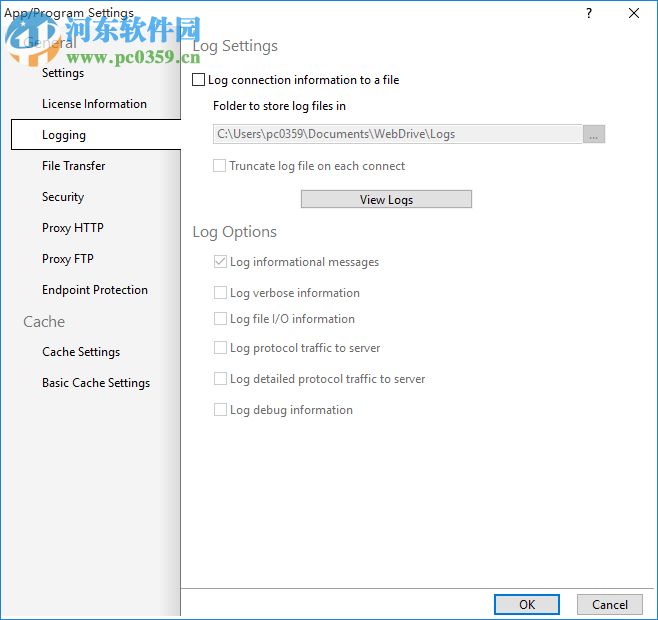Open Proxy FTP settings
Image resolution: width=658 pixels, height=620 pixels.
(x=68, y=259)
